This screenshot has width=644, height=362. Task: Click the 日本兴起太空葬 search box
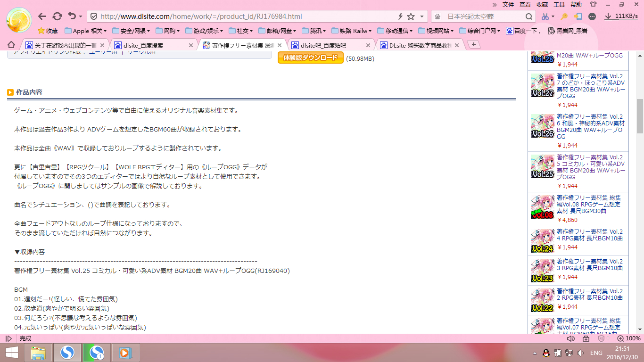click(x=483, y=16)
